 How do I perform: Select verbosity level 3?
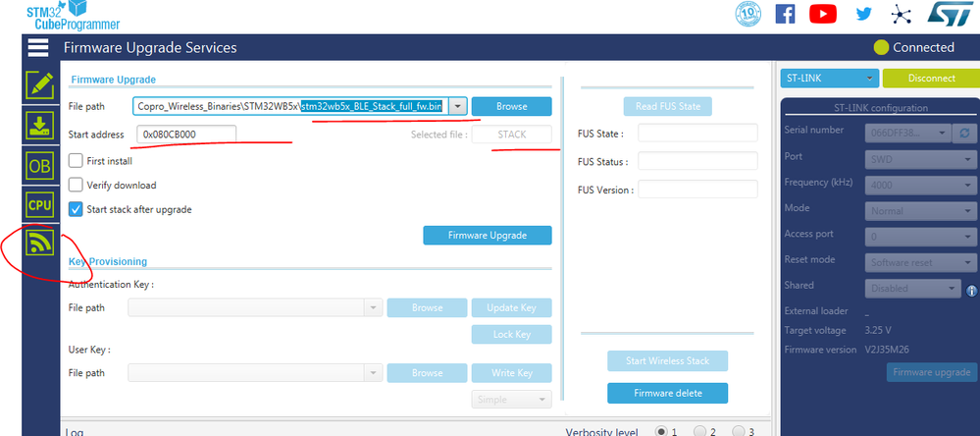[738, 432]
